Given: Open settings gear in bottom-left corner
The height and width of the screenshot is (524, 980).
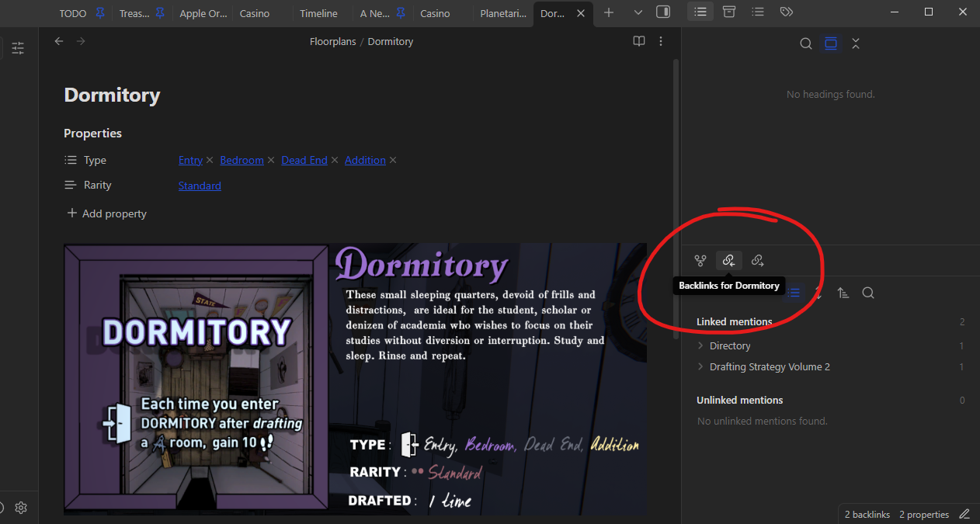Looking at the screenshot, I should coord(21,508).
